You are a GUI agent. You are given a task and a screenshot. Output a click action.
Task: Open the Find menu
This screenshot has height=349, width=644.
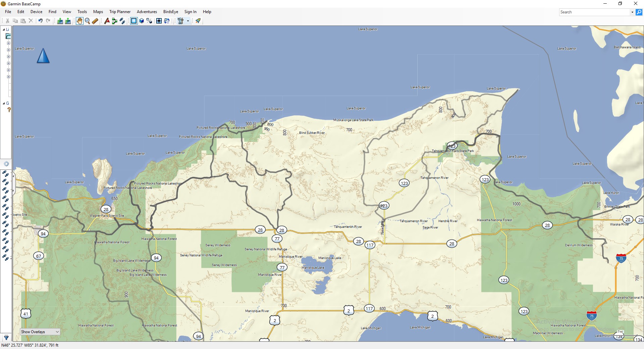point(52,11)
